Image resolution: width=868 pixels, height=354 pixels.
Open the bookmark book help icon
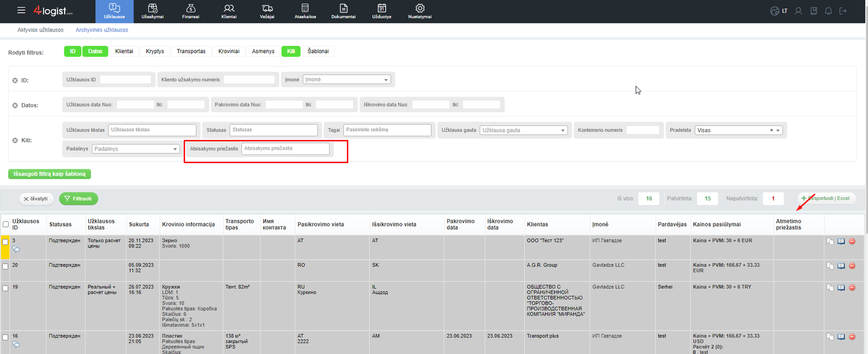click(814, 11)
